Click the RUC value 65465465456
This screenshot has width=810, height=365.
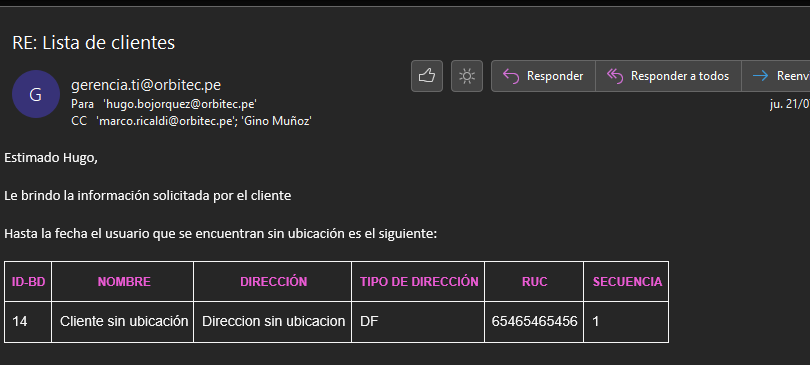(534, 322)
